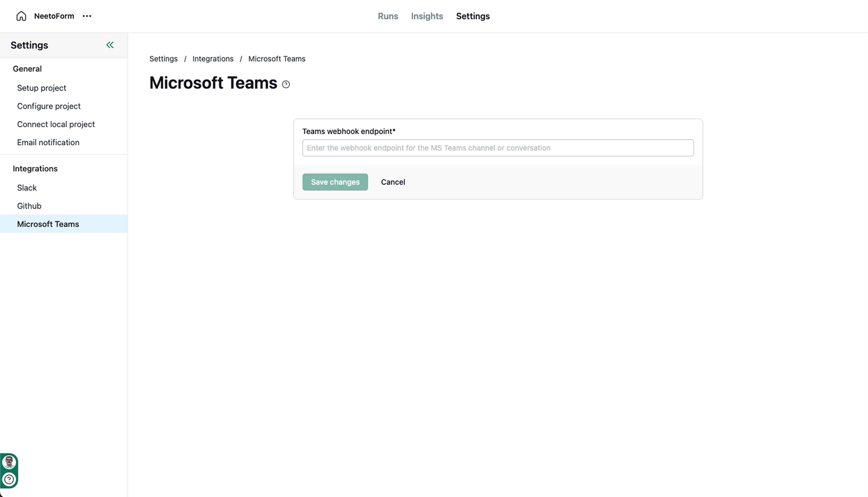Open the three-dots project menu

(x=87, y=16)
